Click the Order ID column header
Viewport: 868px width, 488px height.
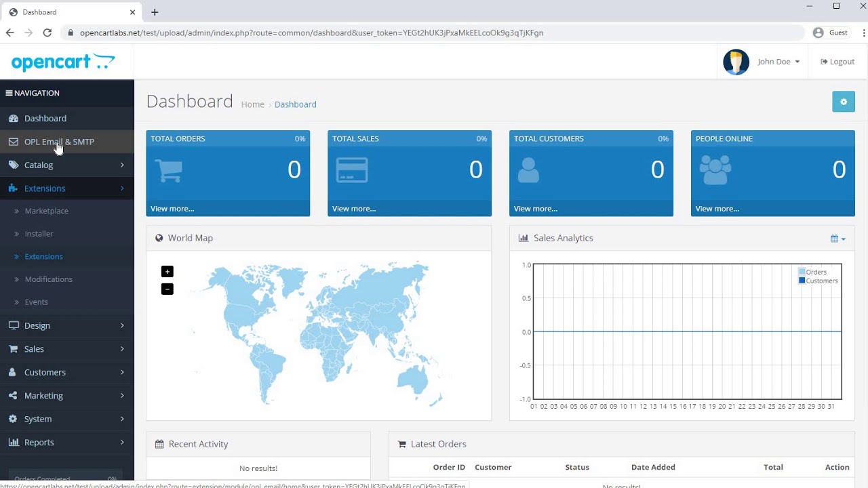click(x=449, y=467)
